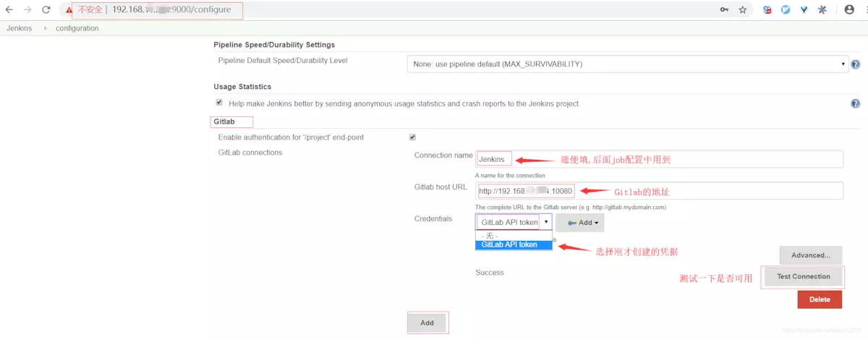
Task: Toggle authentication for '/project' end-point checkbox
Action: coord(412,137)
